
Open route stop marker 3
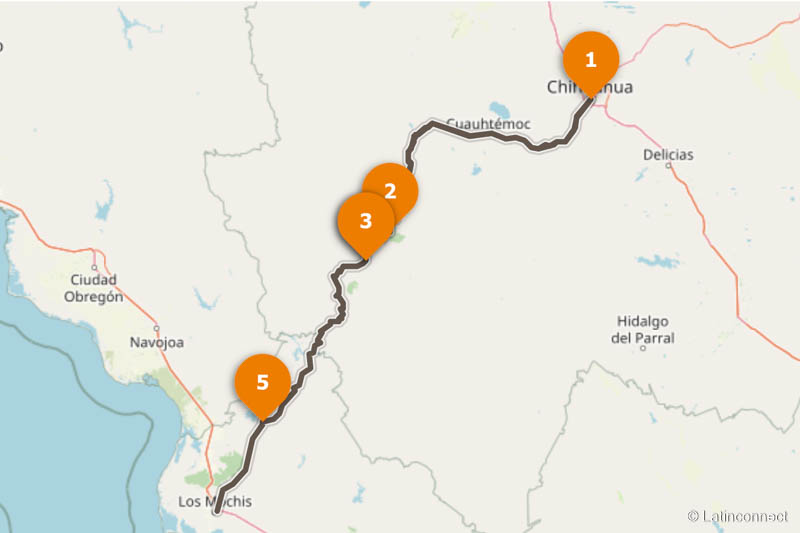pyautogui.click(x=366, y=221)
